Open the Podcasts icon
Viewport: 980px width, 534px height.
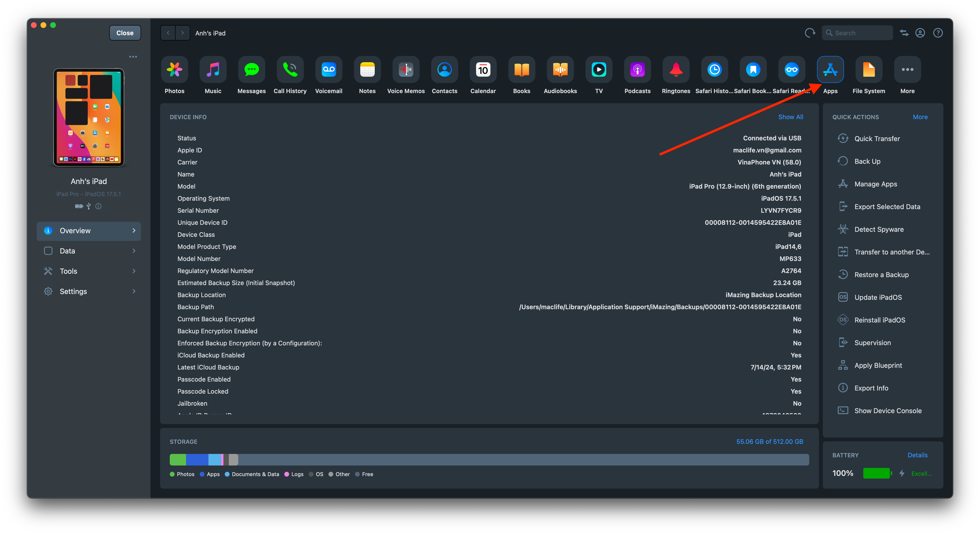tap(637, 70)
